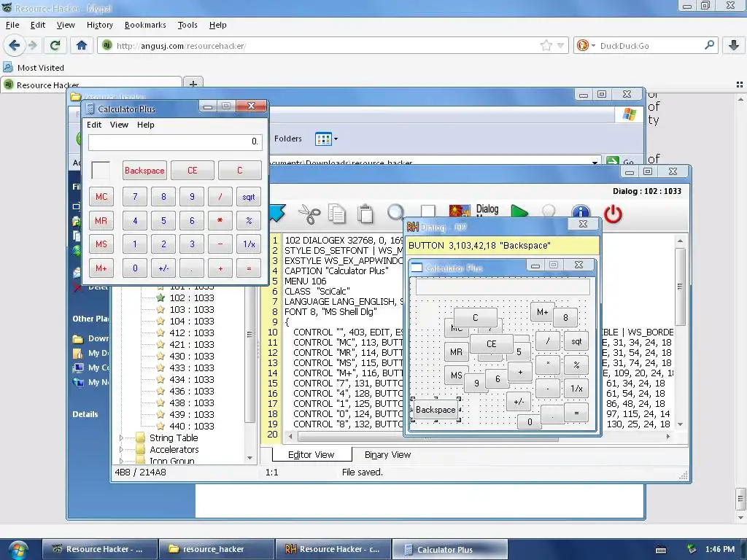Switch to the Editor View tab

pos(311,455)
